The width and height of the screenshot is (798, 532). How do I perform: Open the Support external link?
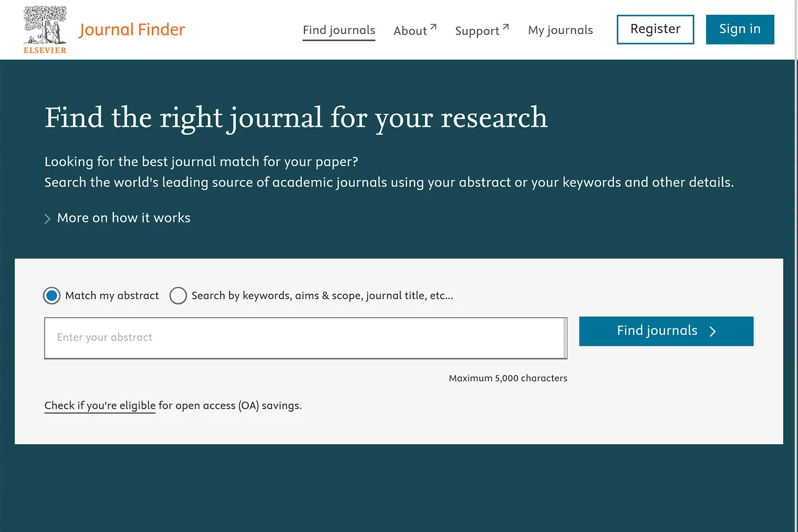point(482,30)
